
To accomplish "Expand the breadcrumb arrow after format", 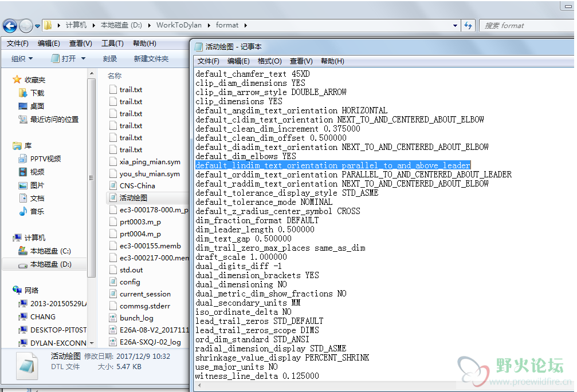I will tap(245, 25).
